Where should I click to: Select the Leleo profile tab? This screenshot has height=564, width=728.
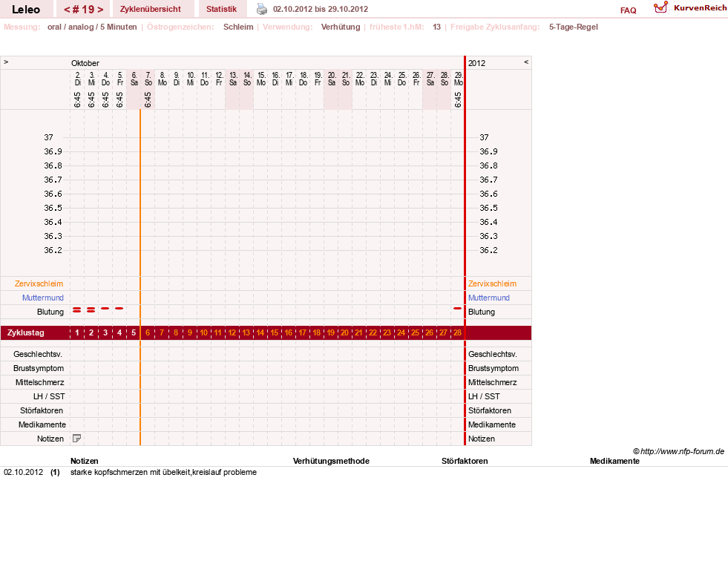[26, 10]
